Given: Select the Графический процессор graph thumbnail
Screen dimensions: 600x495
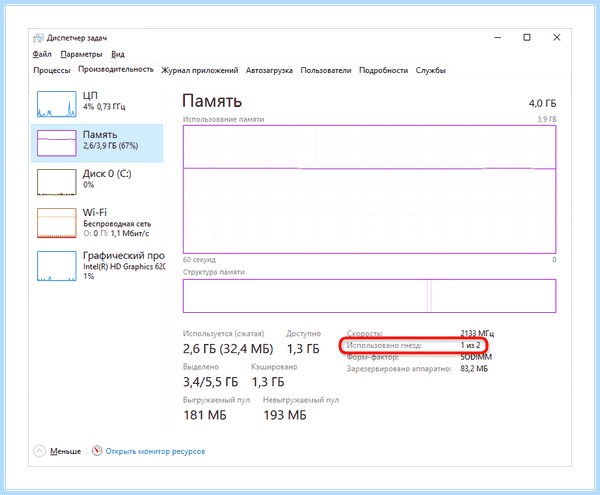Looking at the screenshot, I should 57,266.
